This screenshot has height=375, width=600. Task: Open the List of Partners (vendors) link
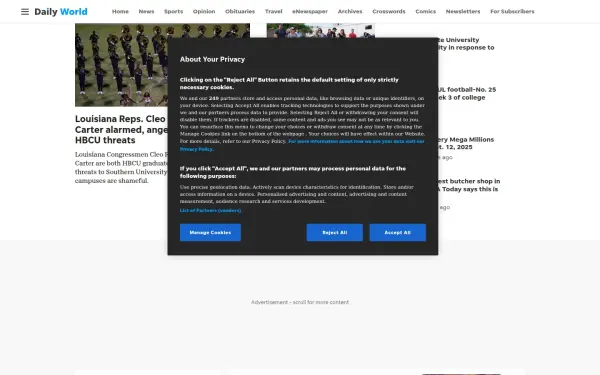[x=210, y=210]
